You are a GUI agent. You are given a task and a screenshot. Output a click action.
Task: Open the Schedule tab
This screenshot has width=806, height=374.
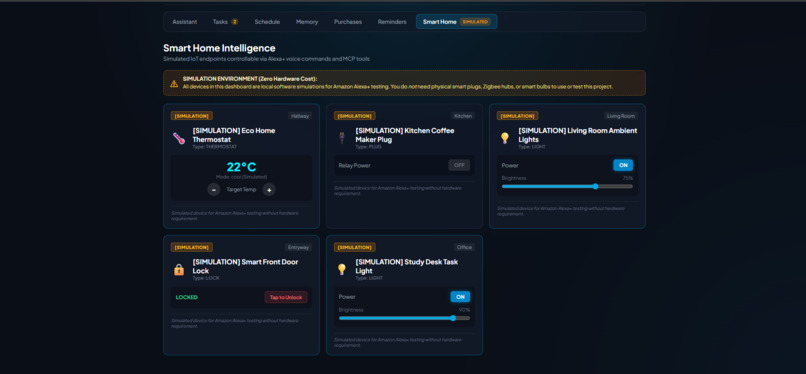click(x=267, y=22)
